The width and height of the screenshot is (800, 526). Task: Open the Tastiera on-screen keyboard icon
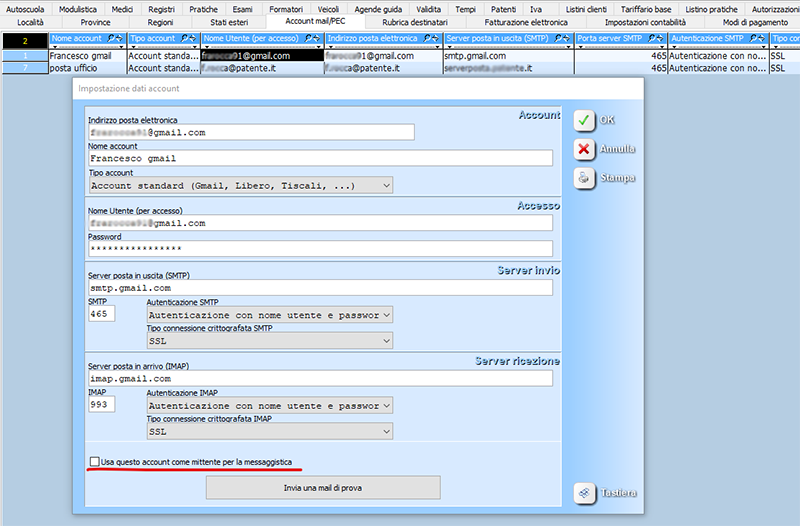[x=584, y=493]
